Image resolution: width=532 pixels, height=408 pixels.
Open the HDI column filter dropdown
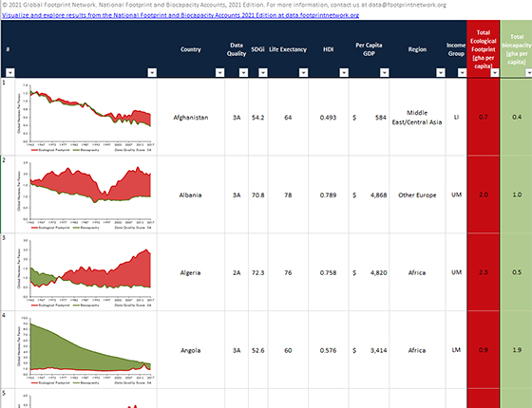(x=344, y=72)
